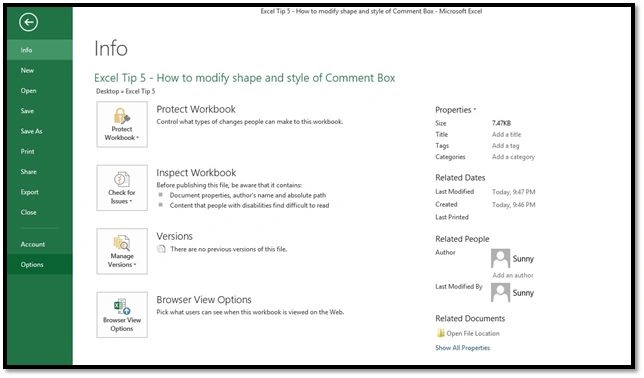Screen dimensions: 644x378
Task: Click the Inspect Workbook heading
Action: [x=196, y=173]
